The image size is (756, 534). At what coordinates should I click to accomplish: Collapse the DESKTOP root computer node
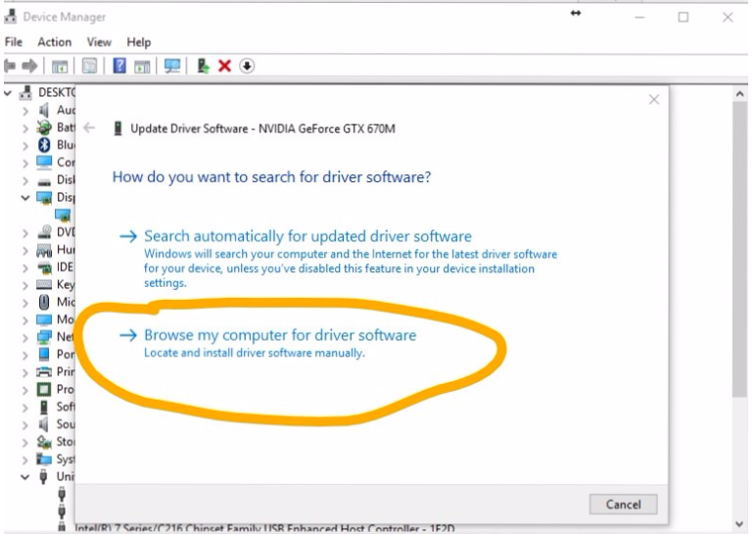coord(8,93)
